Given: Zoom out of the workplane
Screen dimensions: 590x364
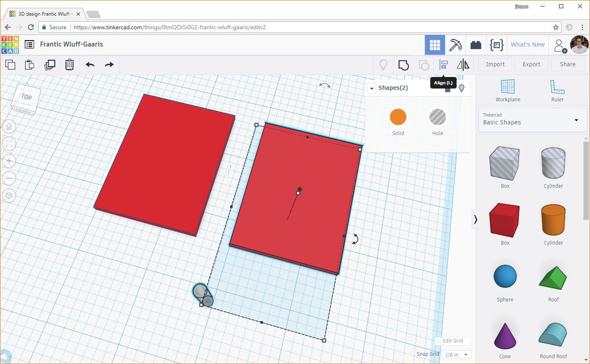Looking at the screenshot, I should click(9, 178).
